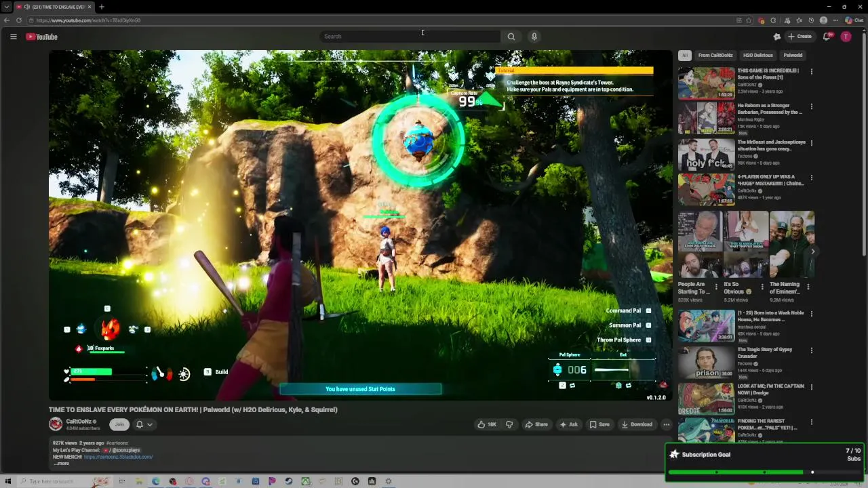Open options for Dredge captain video
The image size is (868, 488).
point(812,387)
